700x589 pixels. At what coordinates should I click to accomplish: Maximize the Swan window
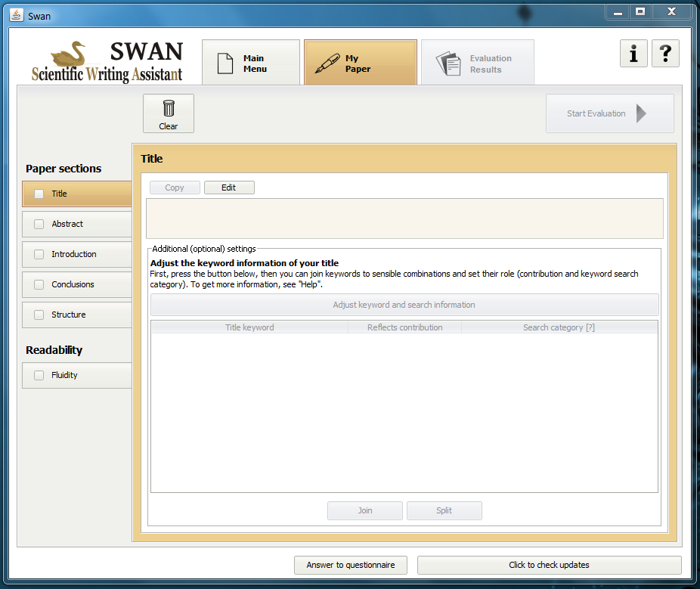click(640, 12)
